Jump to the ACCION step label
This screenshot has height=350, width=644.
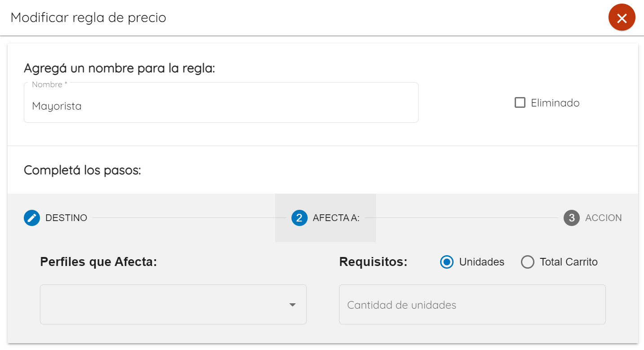[x=604, y=218]
